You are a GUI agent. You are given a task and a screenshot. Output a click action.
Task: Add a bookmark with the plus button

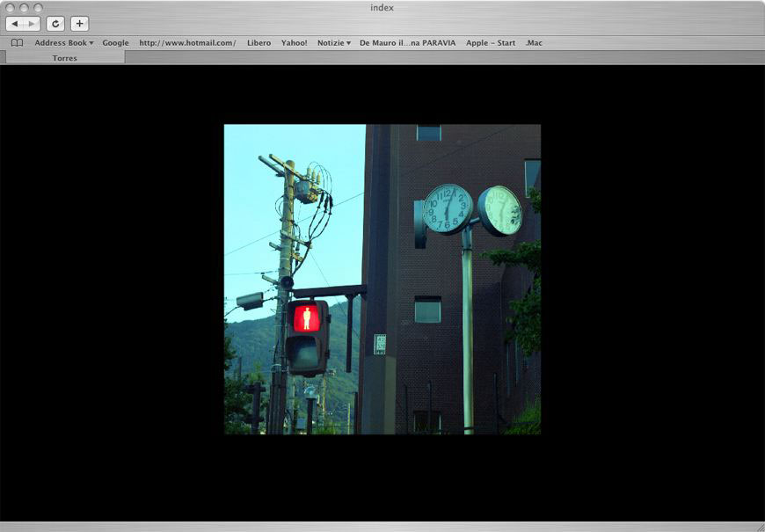[79, 24]
